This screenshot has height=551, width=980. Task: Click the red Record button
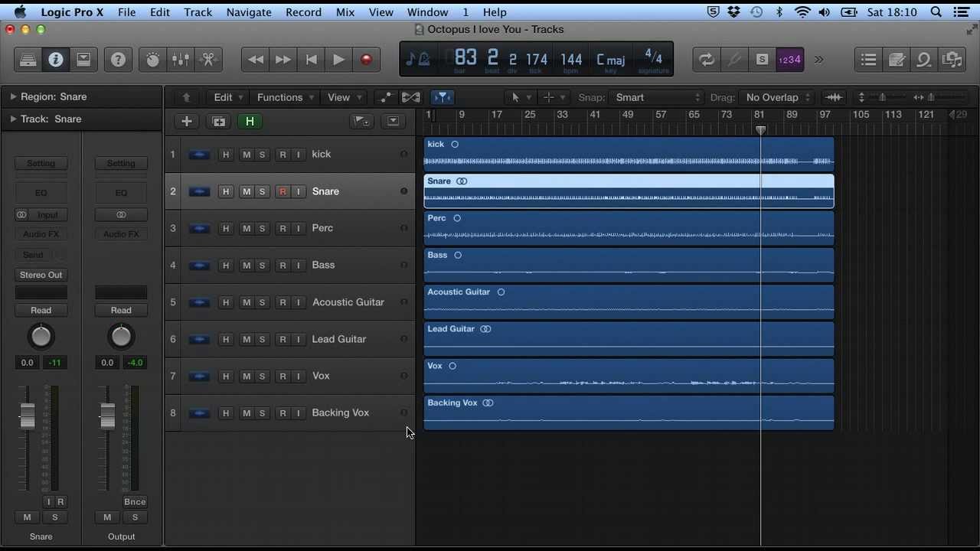[x=366, y=60]
